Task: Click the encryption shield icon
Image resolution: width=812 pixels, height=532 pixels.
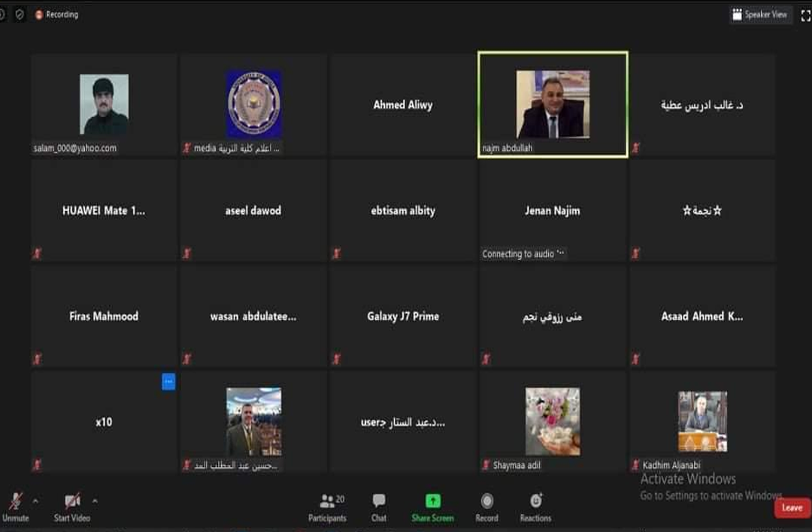Action: pyautogui.click(x=20, y=14)
